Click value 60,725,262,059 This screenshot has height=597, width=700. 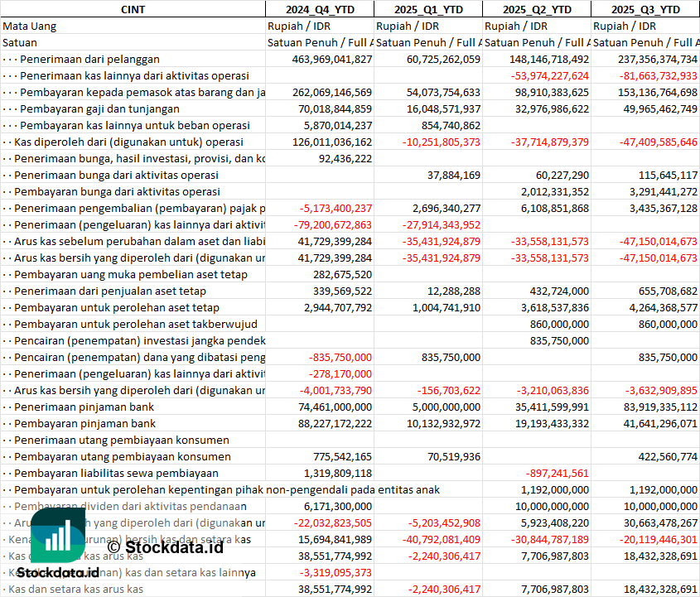443,60
